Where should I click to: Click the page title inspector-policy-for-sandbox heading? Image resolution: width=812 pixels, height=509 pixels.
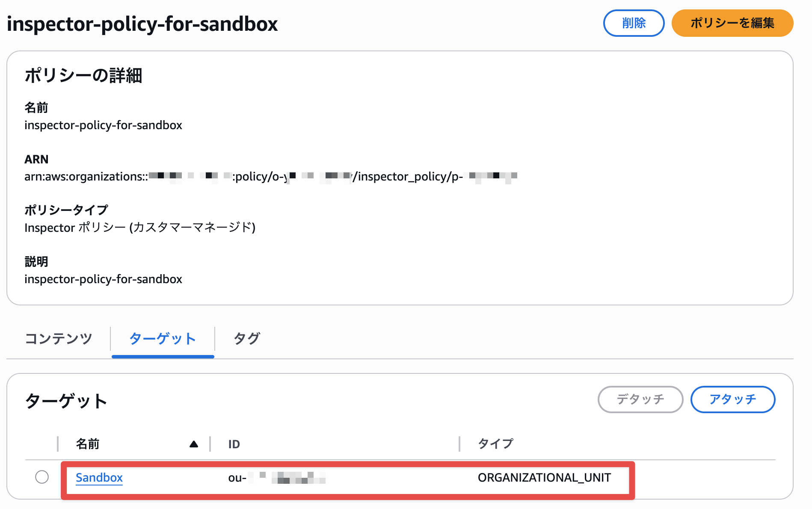(142, 24)
